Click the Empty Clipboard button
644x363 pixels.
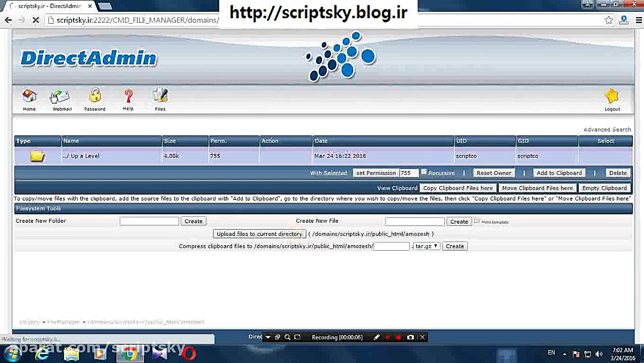605,188
